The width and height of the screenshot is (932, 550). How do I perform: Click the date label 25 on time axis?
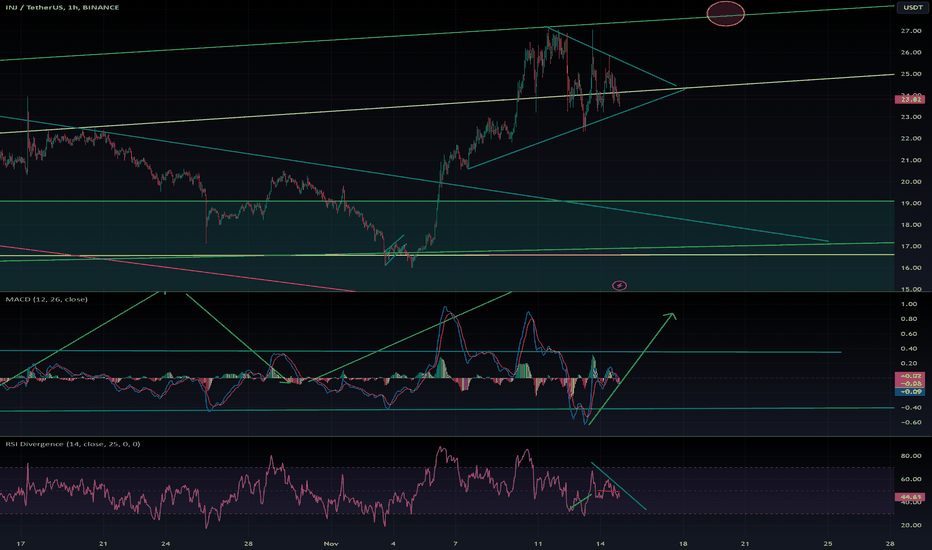[828, 544]
